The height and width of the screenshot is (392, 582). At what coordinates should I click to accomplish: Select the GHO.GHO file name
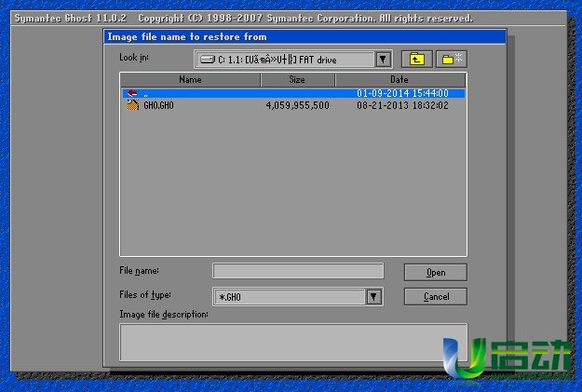158,106
